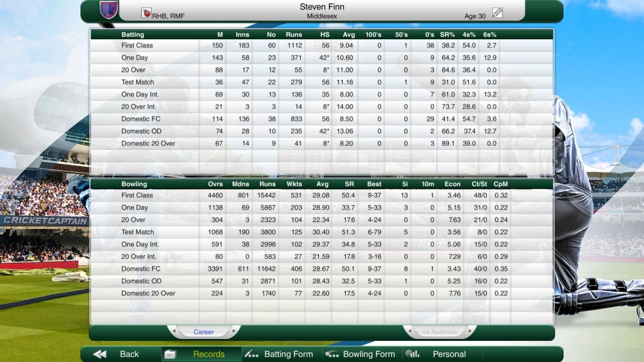Image resolution: width=644 pixels, height=362 pixels.
Task: Click the pencil edit player icon
Action: [x=498, y=13]
